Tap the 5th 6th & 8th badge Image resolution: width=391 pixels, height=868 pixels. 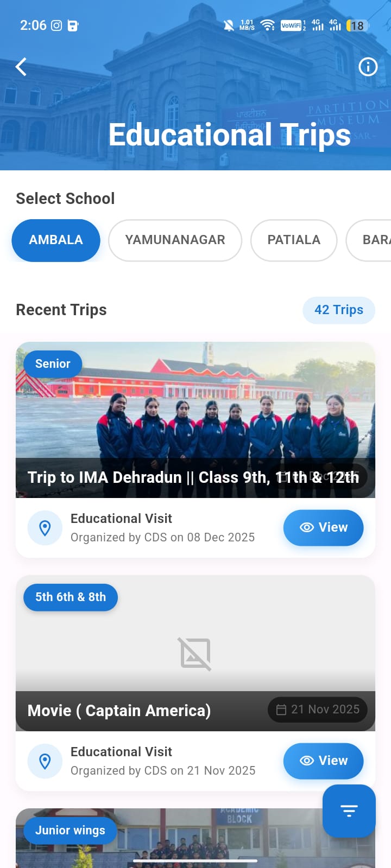(x=71, y=597)
